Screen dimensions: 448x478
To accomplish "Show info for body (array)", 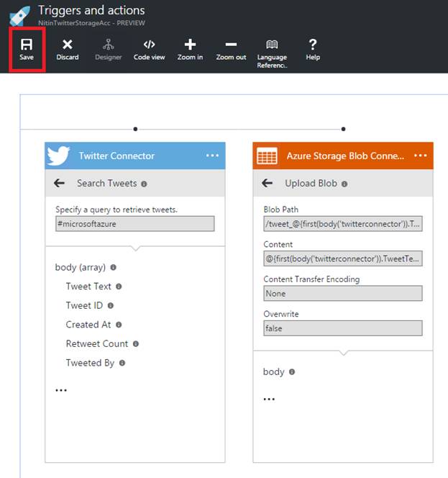I will pyautogui.click(x=114, y=267).
